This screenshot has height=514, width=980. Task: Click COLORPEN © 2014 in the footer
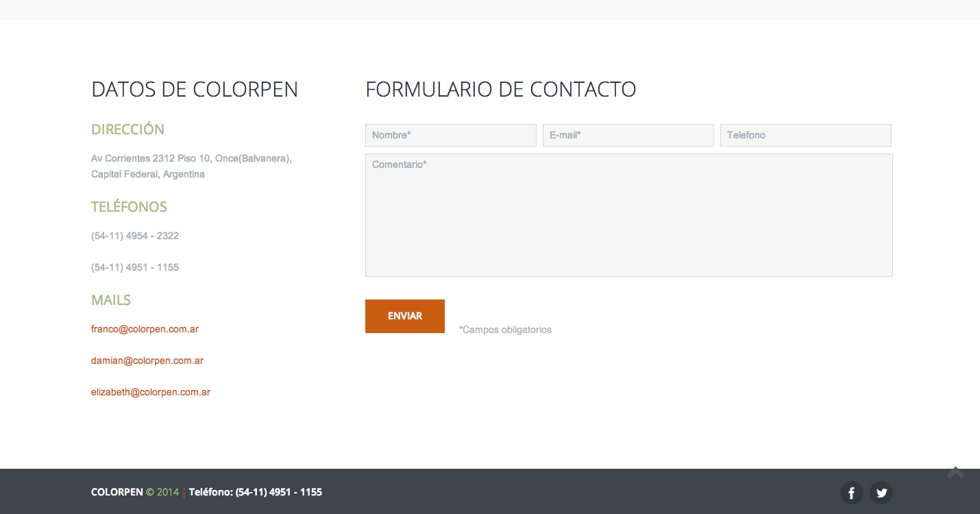click(135, 492)
